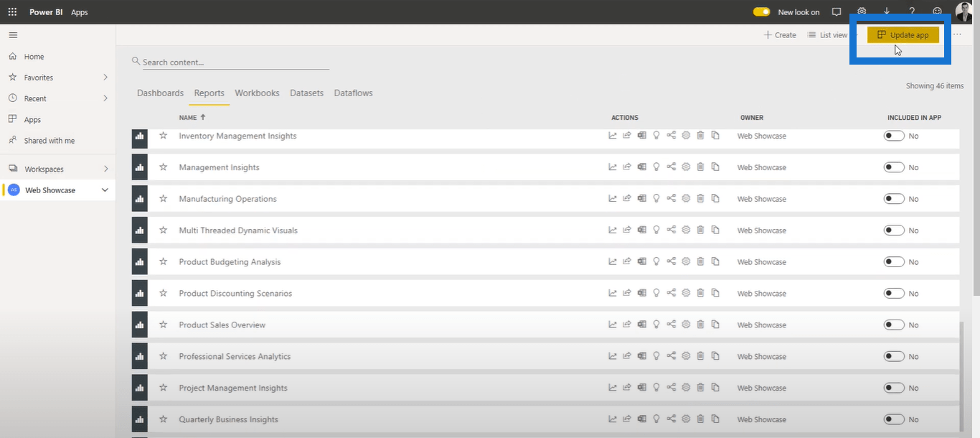Open settings gear for Product Discounting Scenarios

click(686, 294)
